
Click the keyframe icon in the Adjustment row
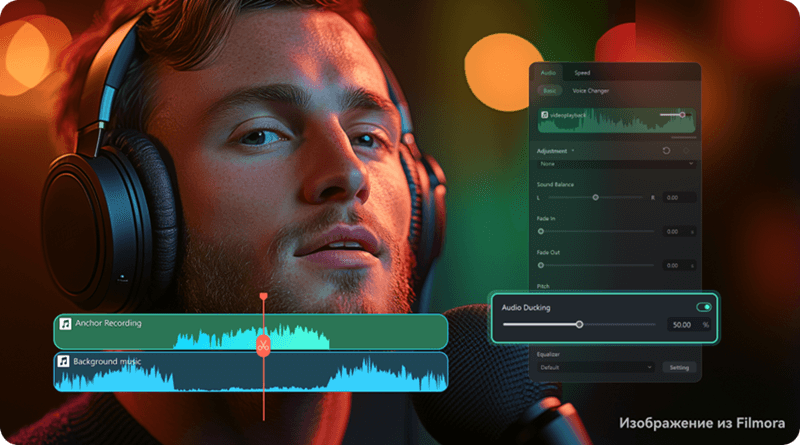tap(687, 151)
